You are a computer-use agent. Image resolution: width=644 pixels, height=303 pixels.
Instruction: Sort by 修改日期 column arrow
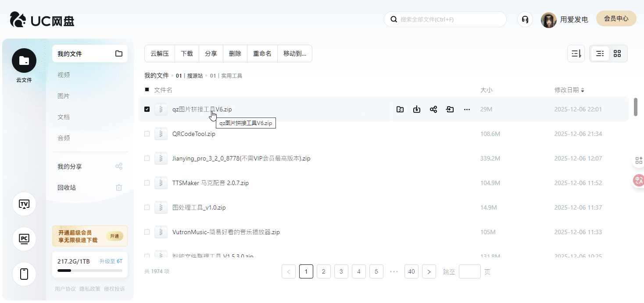(583, 90)
